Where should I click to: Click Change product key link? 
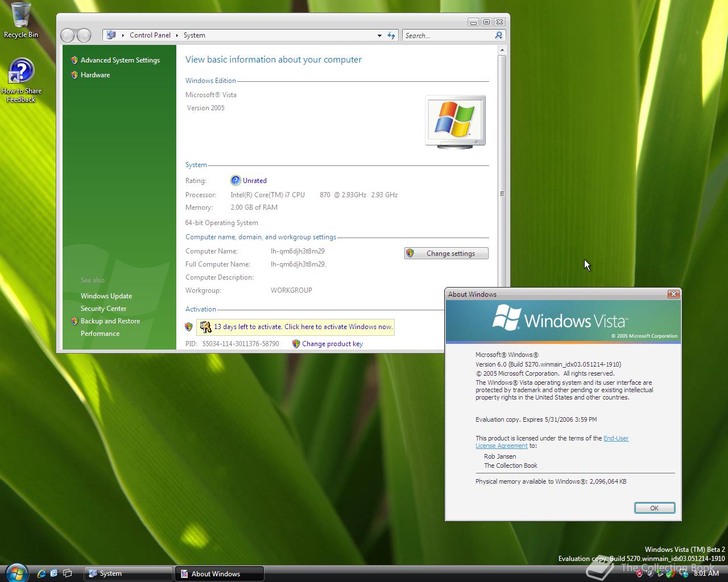click(x=332, y=344)
